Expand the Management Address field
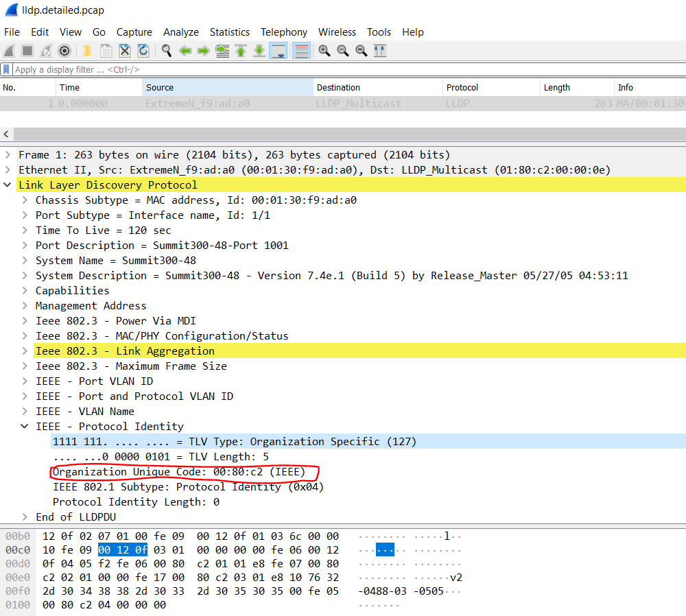The height and width of the screenshot is (616, 686). pos(24,305)
